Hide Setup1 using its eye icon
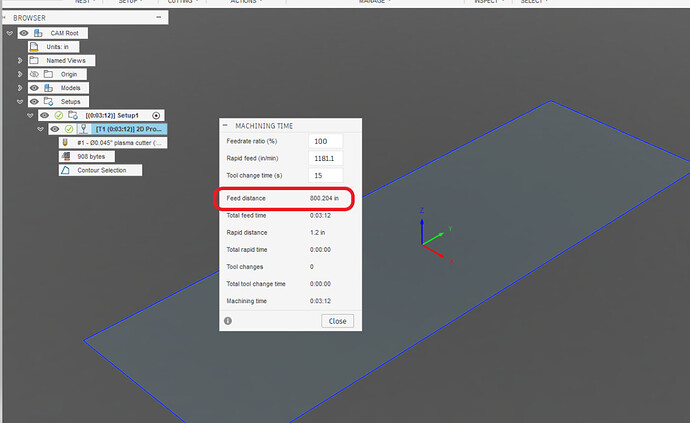 coord(44,115)
